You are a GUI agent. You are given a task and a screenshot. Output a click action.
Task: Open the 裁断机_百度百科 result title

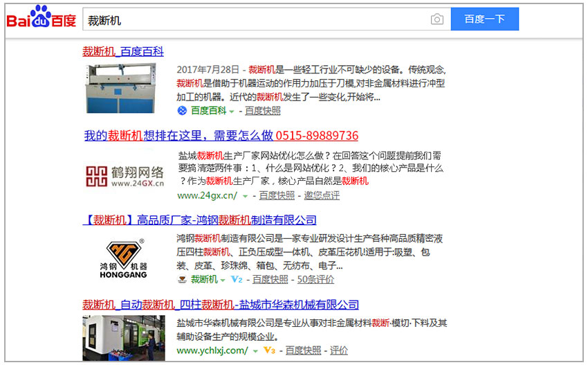pos(123,51)
